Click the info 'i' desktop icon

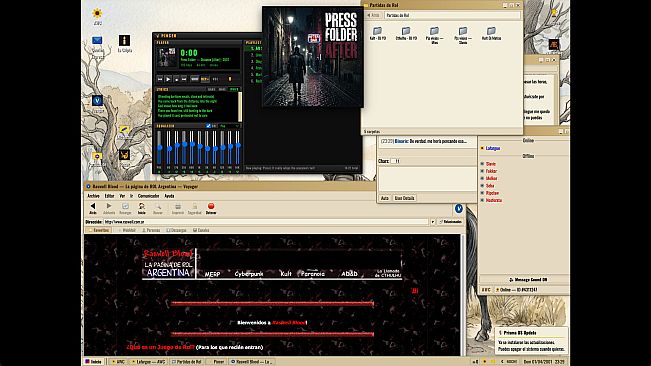click(x=124, y=40)
